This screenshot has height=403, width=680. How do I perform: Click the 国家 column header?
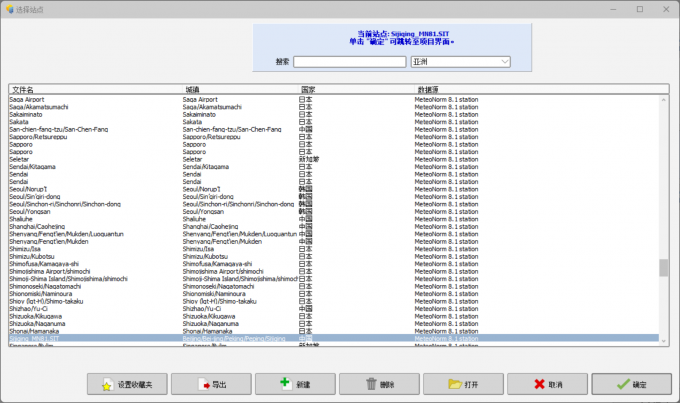pos(308,90)
